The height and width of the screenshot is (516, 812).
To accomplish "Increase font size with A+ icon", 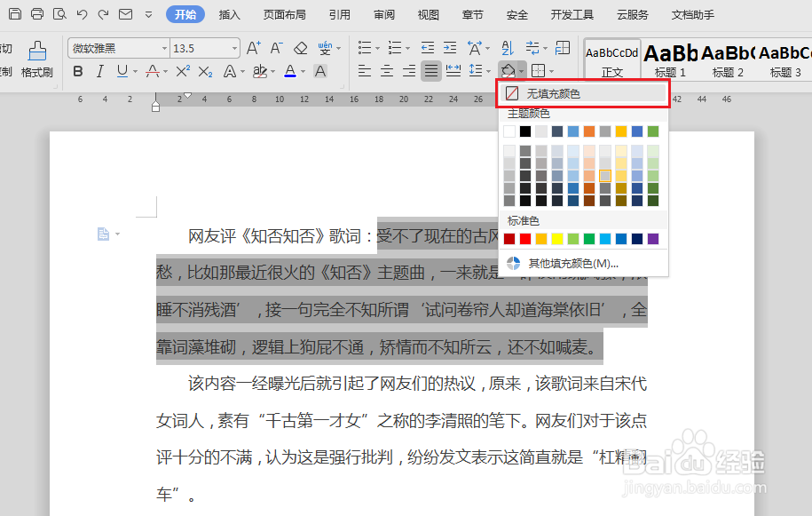I will (x=253, y=48).
